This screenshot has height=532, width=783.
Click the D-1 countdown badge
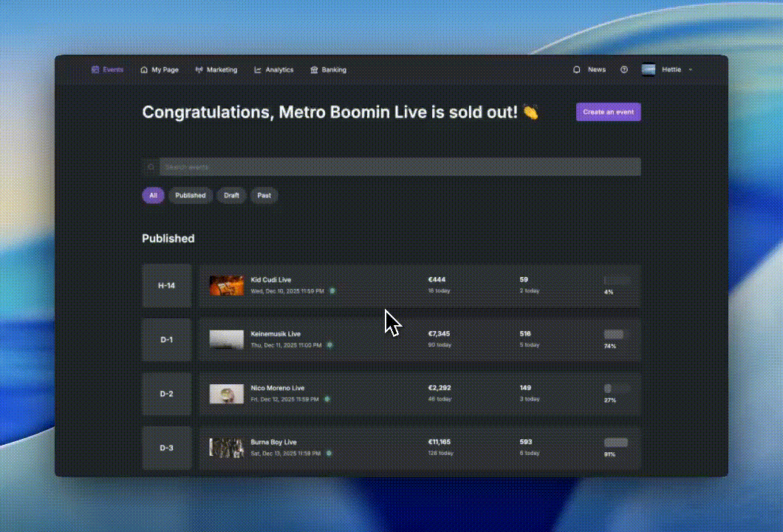(167, 340)
